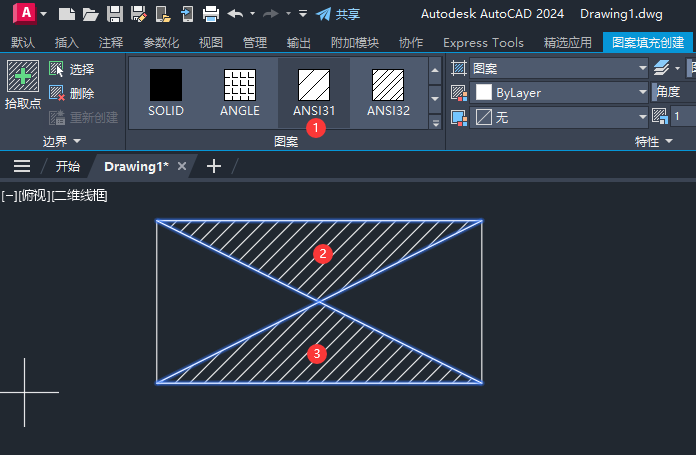This screenshot has height=455, width=696.
Task: Pick the ANSI32 hatch pattern
Action: pyautogui.click(x=388, y=92)
